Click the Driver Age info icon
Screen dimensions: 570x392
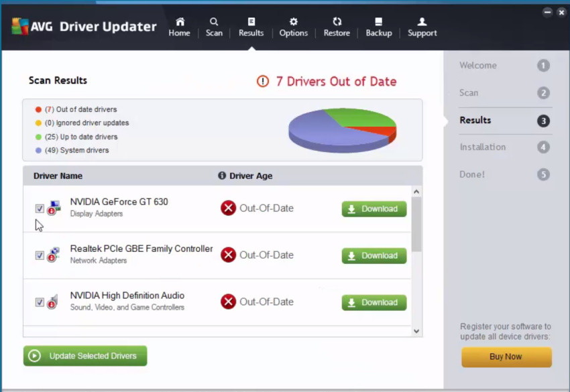[222, 176]
